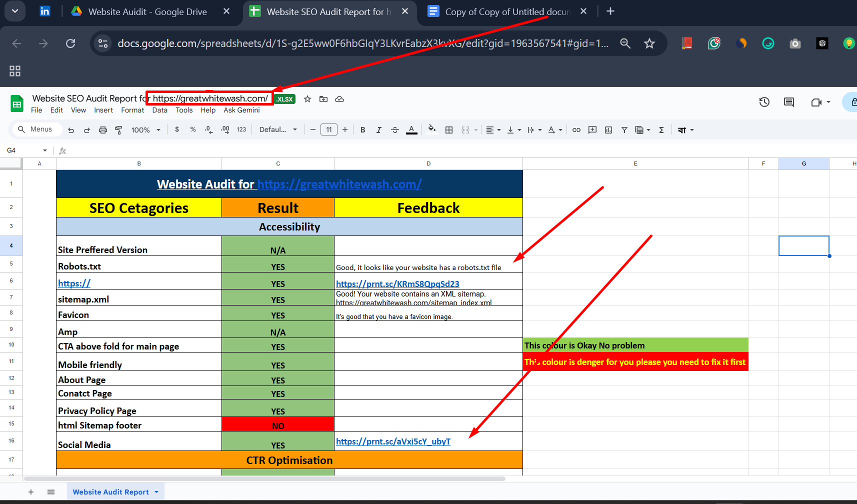Toggle bold formatting
Image resolution: width=857 pixels, height=504 pixels.
(x=362, y=129)
